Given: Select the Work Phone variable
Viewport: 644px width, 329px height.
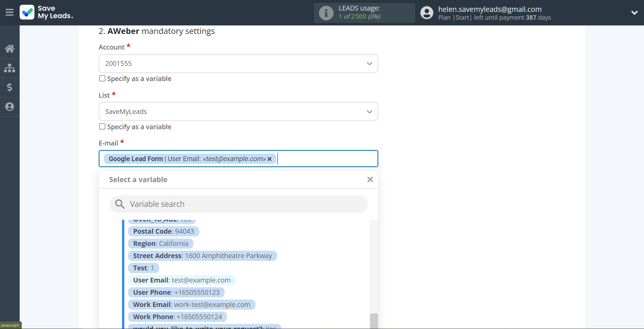Looking at the screenshot, I should click(178, 317).
